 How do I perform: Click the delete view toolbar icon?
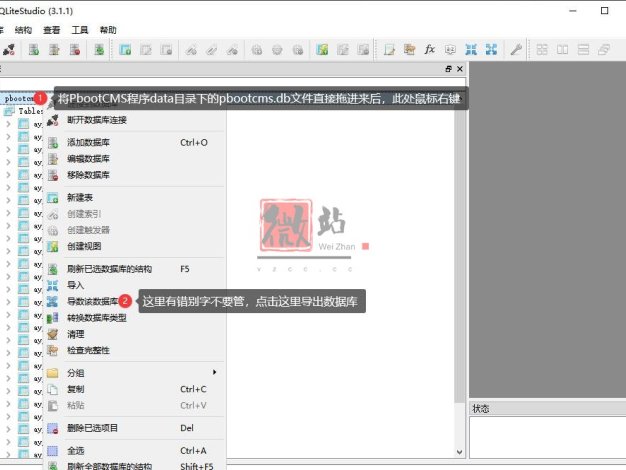click(363, 50)
